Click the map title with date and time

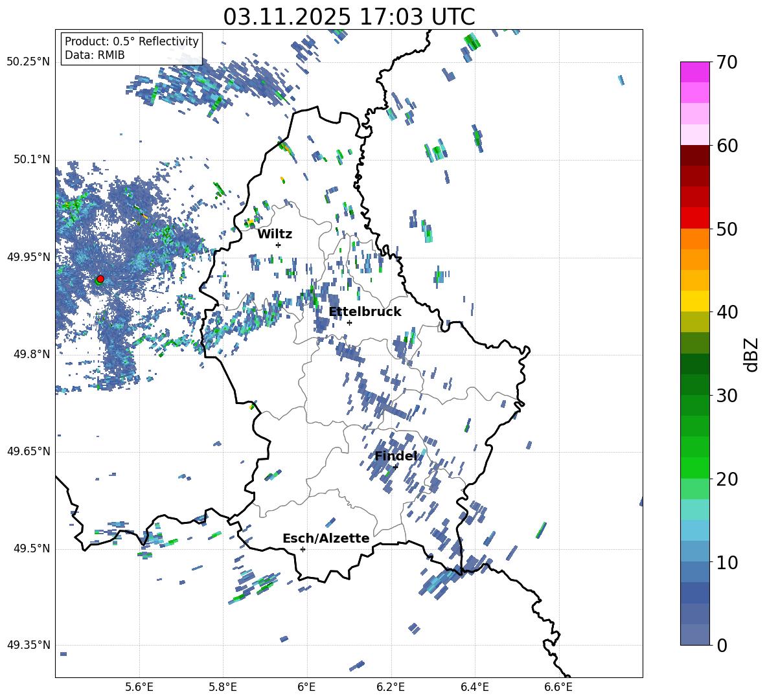pyautogui.click(x=349, y=16)
